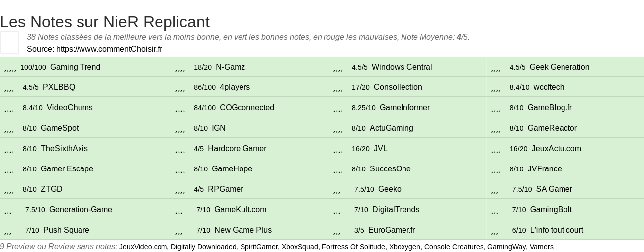Open Push Square review
This screenshot has height=252, width=644.
tap(66, 230)
